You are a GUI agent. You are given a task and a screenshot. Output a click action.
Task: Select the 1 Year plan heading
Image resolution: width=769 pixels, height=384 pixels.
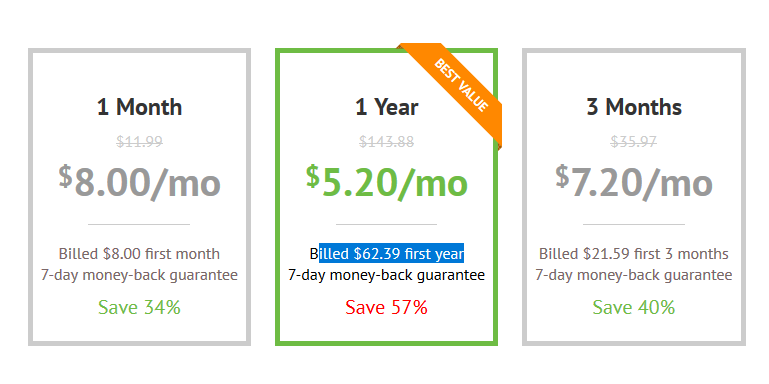point(386,107)
